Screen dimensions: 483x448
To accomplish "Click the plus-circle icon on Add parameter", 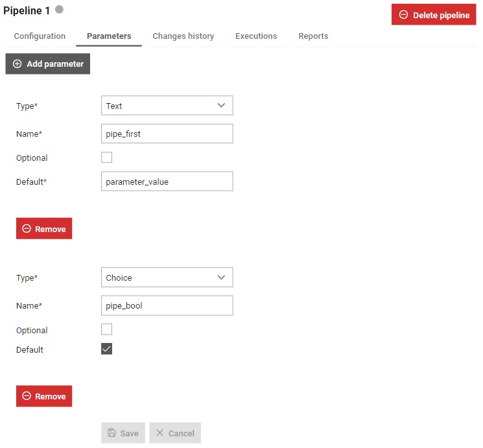I will point(18,64).
